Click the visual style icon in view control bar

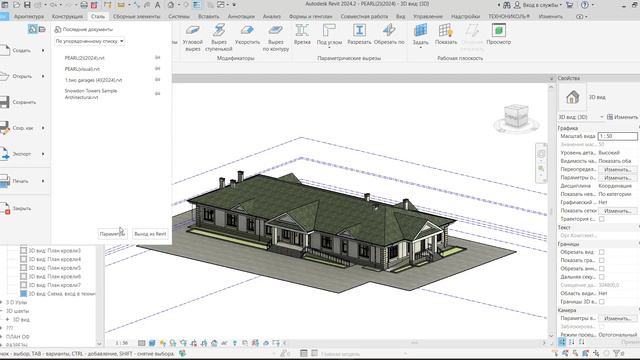click(152, 343)
